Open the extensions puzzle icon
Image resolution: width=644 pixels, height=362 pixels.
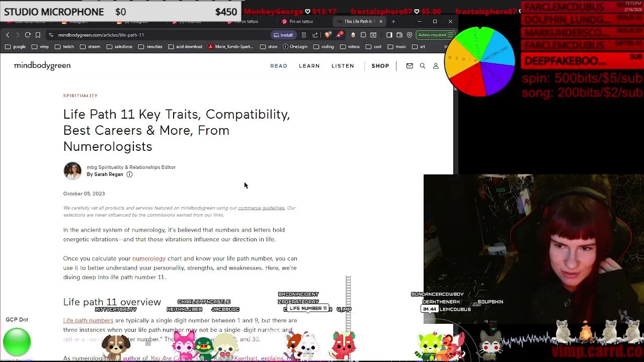363,35
